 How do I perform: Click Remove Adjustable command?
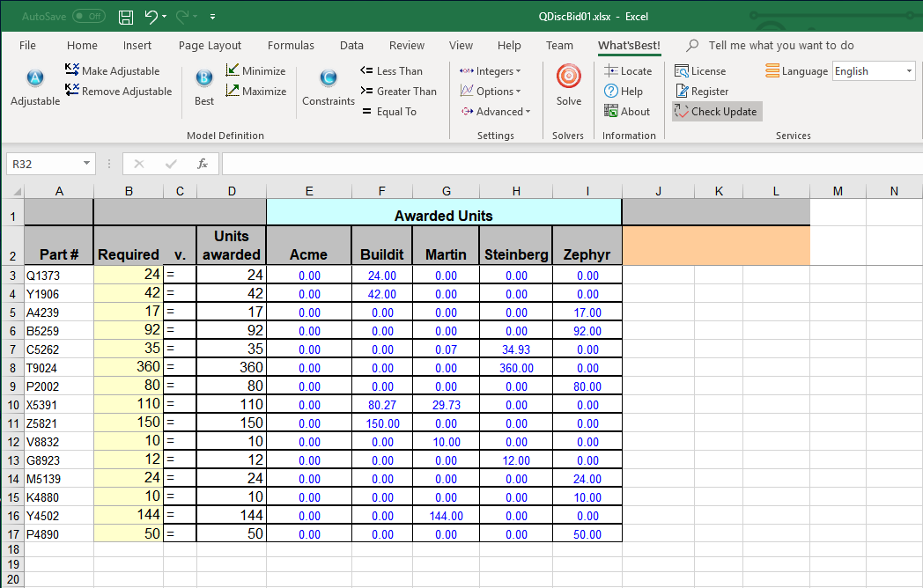tap(118, 92)
